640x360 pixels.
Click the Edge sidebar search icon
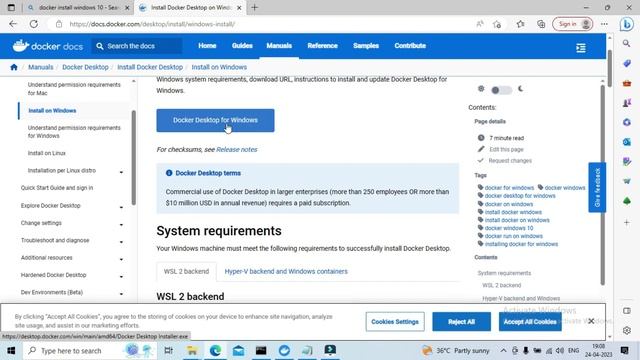pyautogui.click(x=627, y=43)
